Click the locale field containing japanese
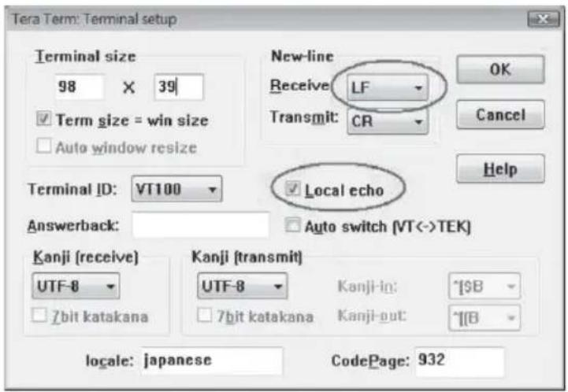 coord(212,361)
